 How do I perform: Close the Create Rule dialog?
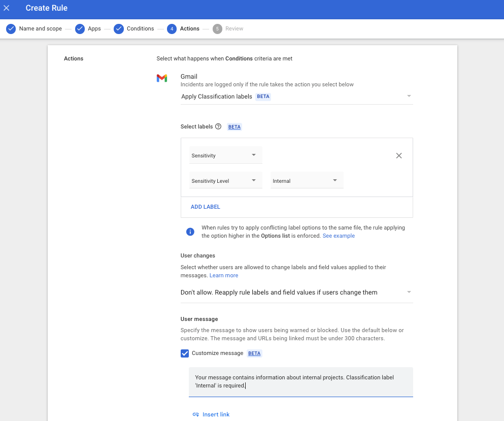(7, 8)
